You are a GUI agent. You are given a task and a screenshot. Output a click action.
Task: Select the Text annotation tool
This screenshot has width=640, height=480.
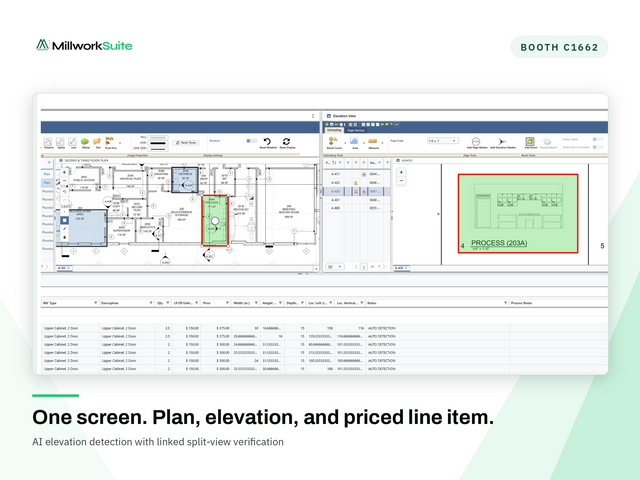pyautogui.click(x=97, y=142)
